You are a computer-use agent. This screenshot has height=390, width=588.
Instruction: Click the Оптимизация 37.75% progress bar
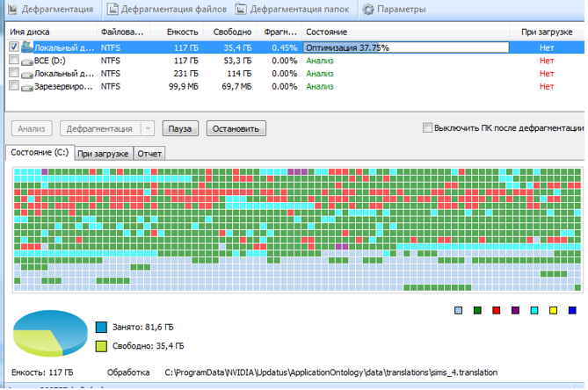[x=406, y=47]
